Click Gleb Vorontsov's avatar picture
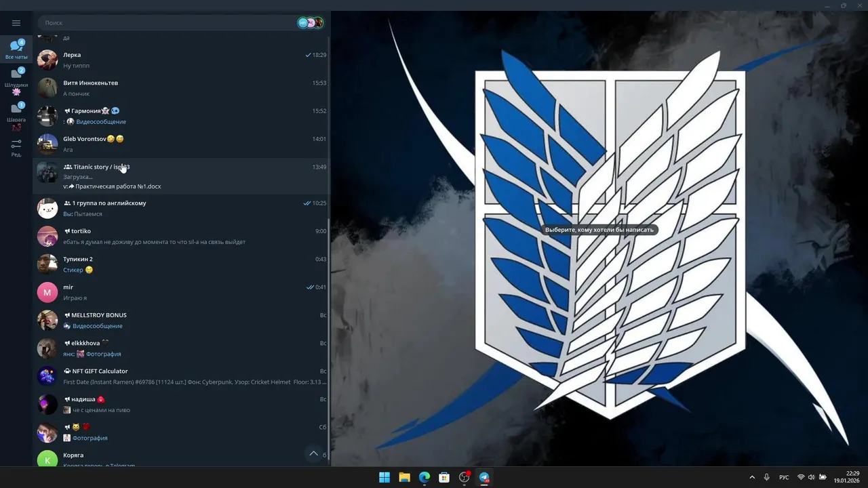The height and width of the screenshot is (488, 868). click(x=47, y=144)
